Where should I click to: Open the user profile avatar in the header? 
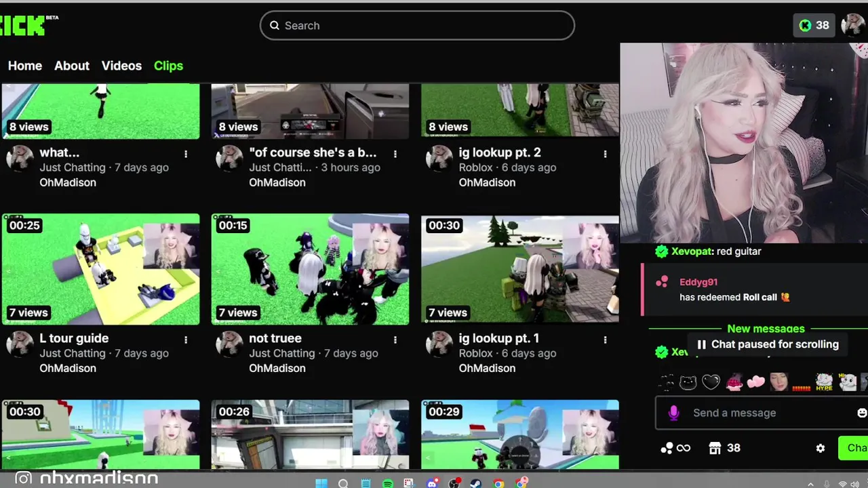click(x=853, y=25)
